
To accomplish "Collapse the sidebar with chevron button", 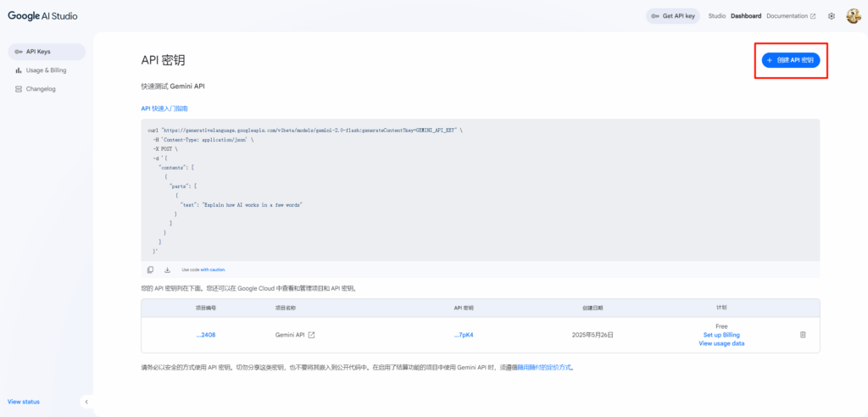I will coord(86,402).
